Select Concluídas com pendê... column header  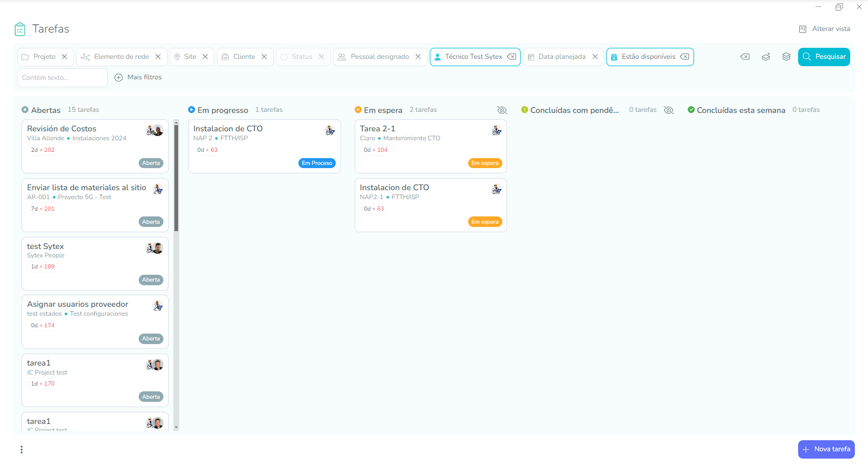point(570,110)
